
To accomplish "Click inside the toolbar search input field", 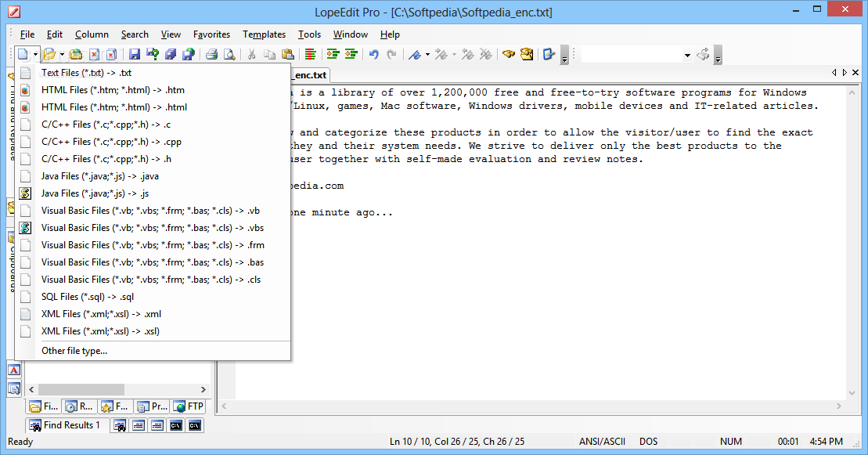I will point(632,55).
